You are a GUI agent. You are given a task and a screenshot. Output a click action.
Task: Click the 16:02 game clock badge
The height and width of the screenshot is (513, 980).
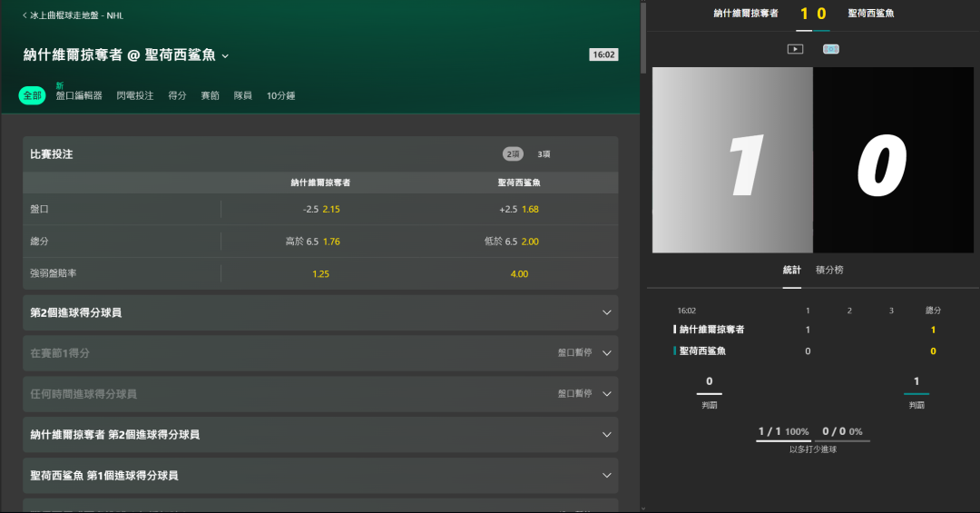coord(603,54)
